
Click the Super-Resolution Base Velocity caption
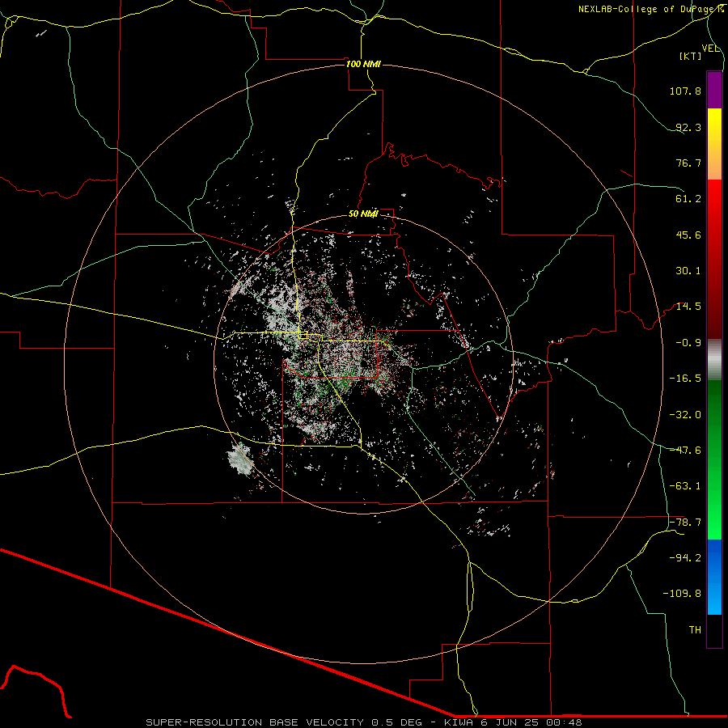[x=363, y=722]
